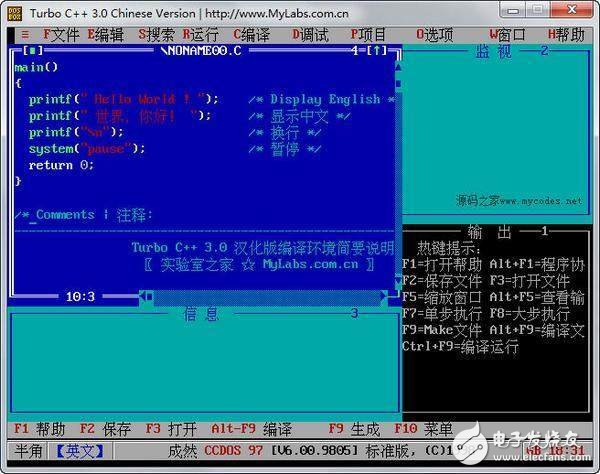Screen dimensions: 600x474
Task: Click F3 打开 in the status line
Action: [171, 429]
